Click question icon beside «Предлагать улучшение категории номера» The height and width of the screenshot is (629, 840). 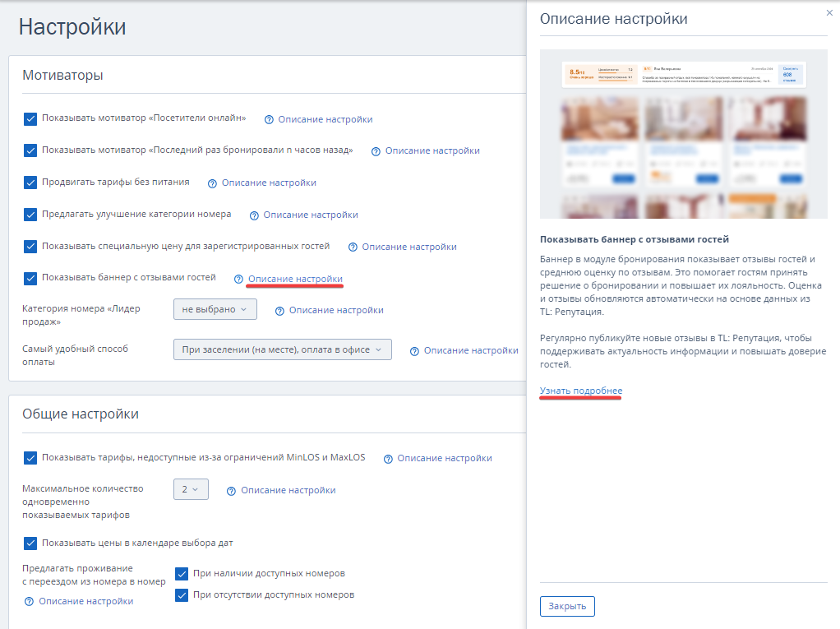point(254,215)
